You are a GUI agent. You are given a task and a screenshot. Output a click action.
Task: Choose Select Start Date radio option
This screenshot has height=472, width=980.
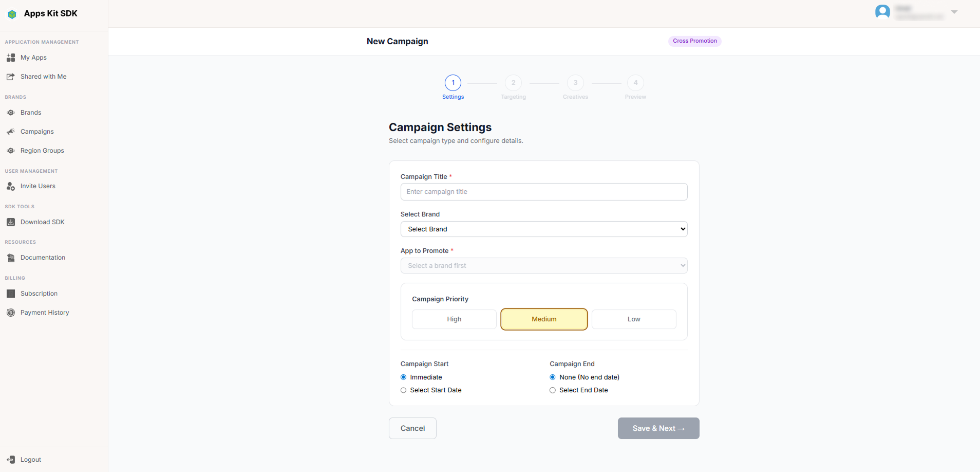(x=404, y=390)
